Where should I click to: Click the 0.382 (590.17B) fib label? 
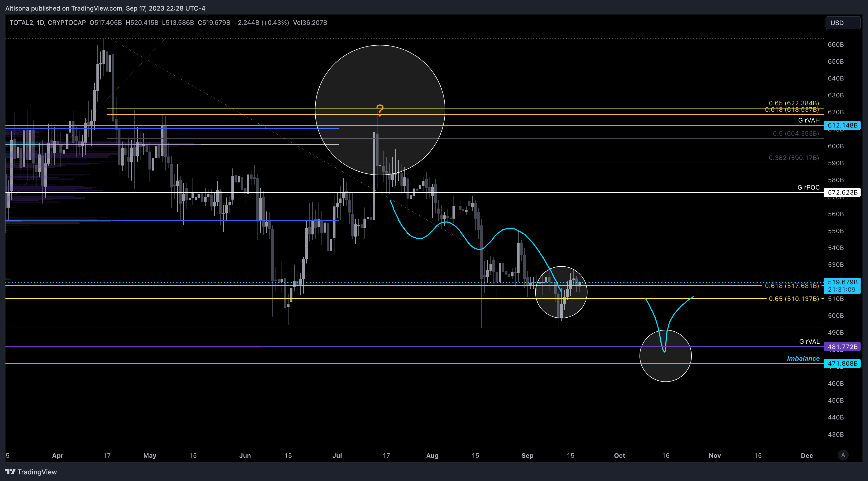pos(794,158)
